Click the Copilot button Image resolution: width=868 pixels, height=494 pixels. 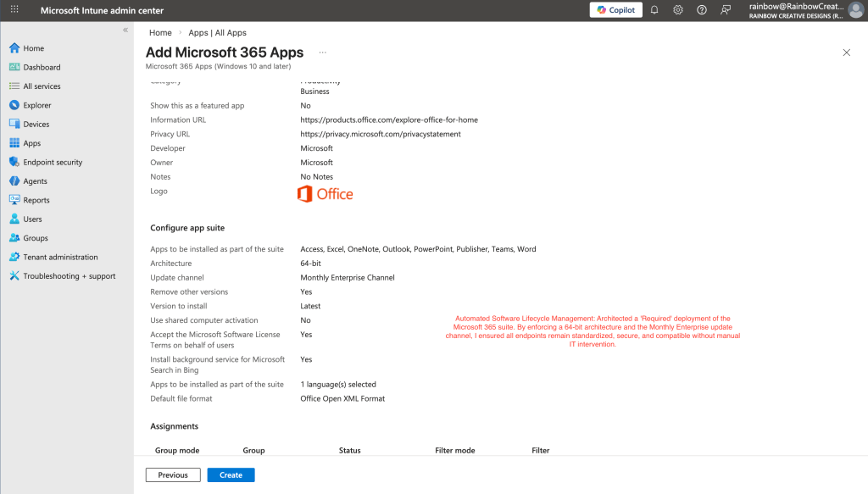(615, 10)
